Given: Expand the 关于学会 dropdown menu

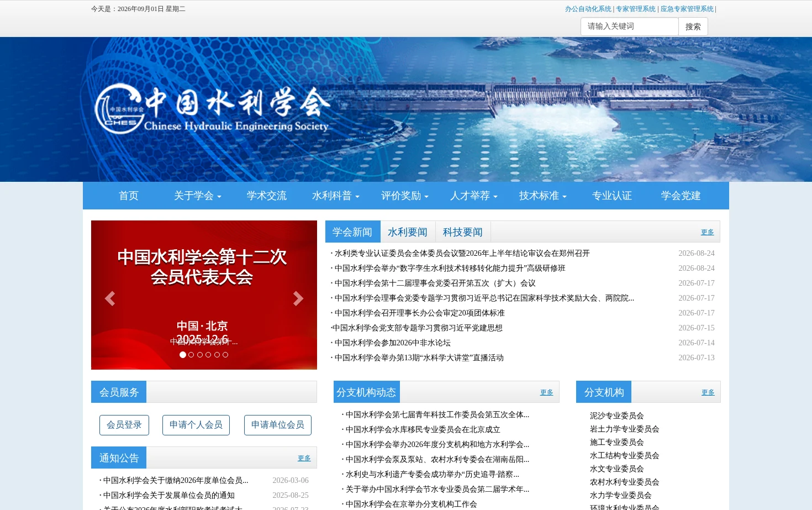Looking at the screenshot, I should tap(198, 196).
